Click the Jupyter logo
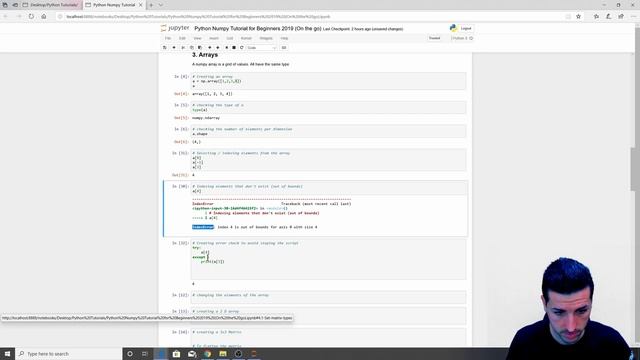 175,28
